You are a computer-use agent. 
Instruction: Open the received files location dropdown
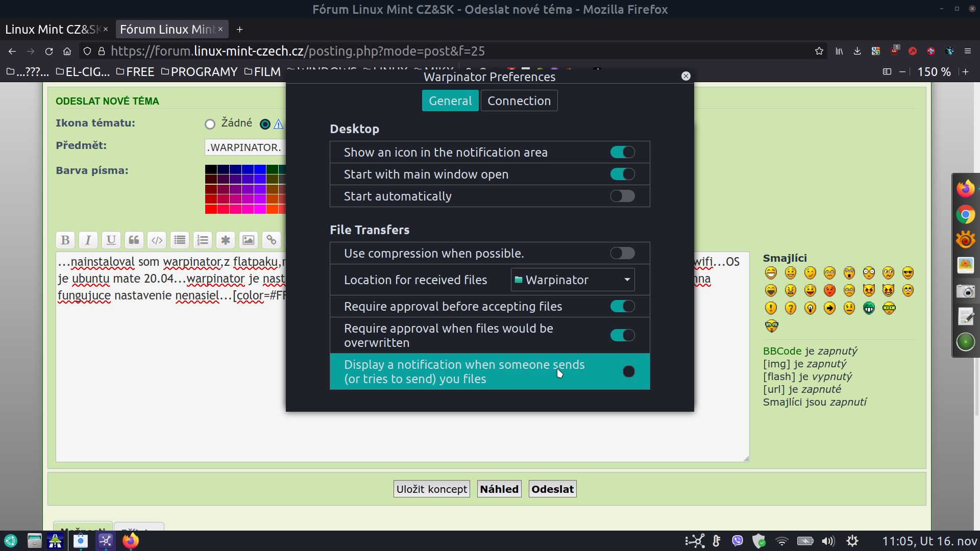pyautogui.click(x=573, y=280)
